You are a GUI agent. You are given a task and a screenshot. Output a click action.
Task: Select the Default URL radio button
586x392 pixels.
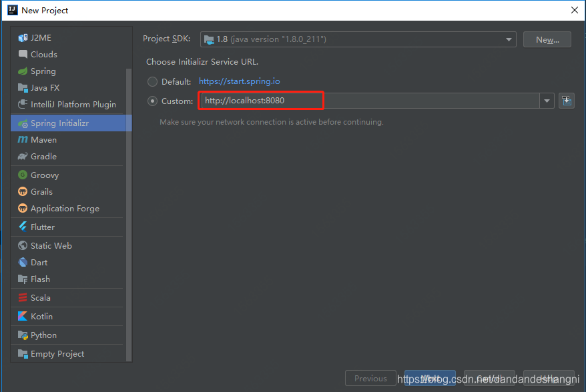152,81
